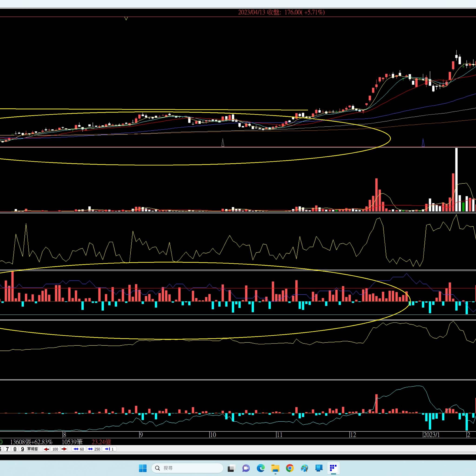476x476 pixels.
Task: Open File Explorer from taskbar
Action: tap(275, 468)
